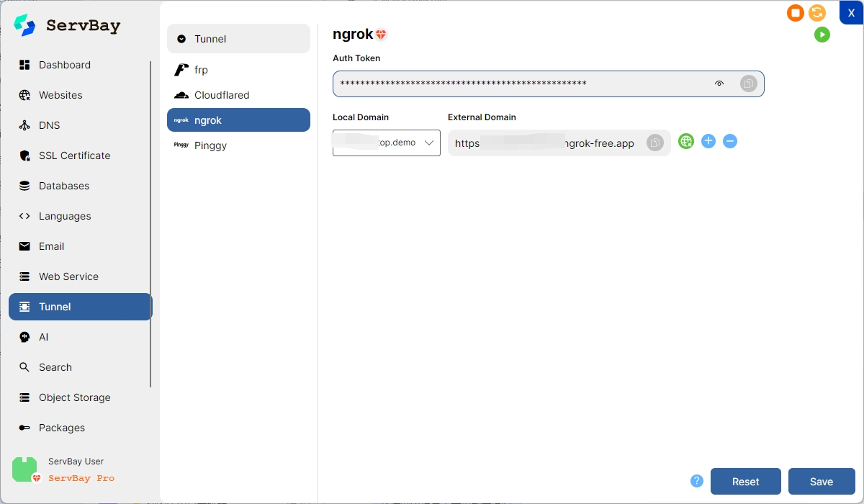Screen dimensions: 864x504
Task: Open the Languages section
Action: (x=79, y=216)
